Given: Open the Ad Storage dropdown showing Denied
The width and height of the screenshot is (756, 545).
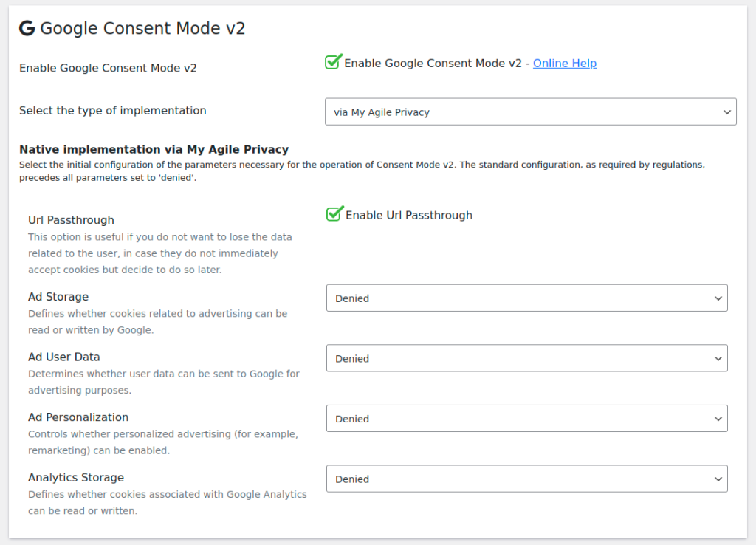Looking at the screenshot, I should [526, 298].
